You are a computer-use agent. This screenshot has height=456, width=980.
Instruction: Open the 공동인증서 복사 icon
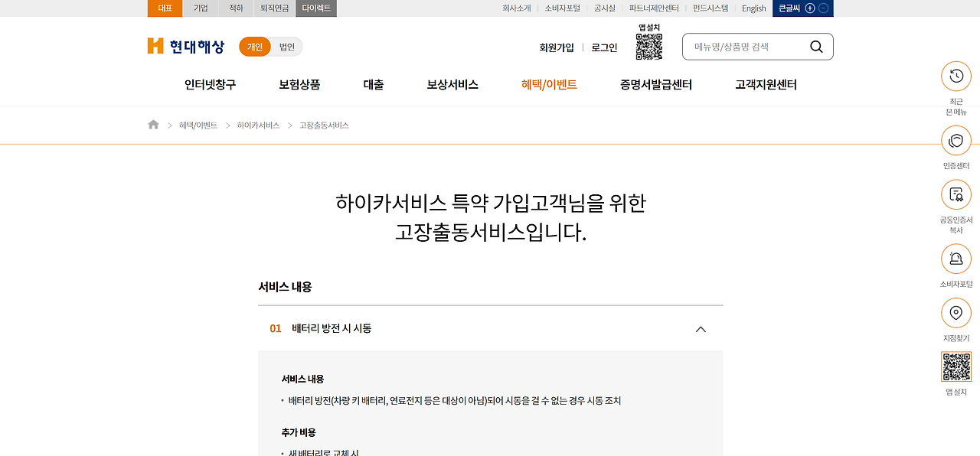pyautogui.click(x=955, y=194)
